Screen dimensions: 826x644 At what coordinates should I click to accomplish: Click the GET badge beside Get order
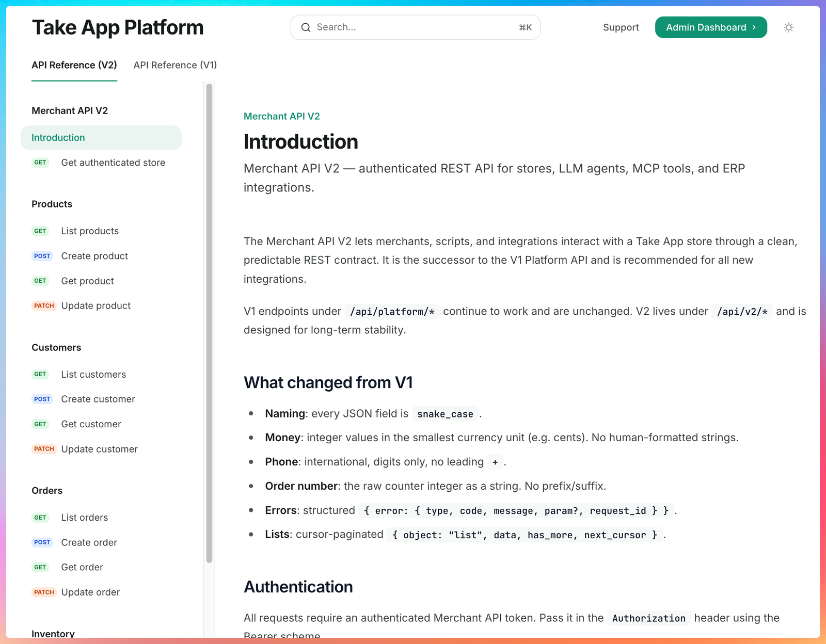(x=40, y=567)
